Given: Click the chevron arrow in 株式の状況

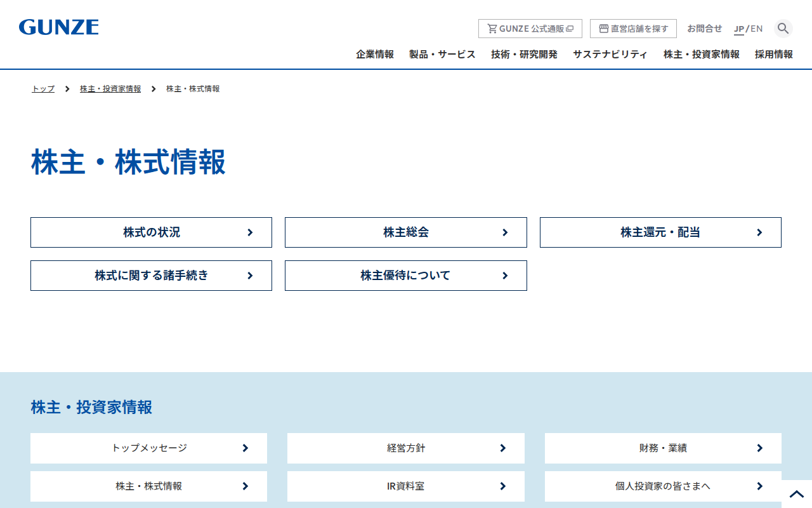Looking at the screenshot, I should [250, 232].
